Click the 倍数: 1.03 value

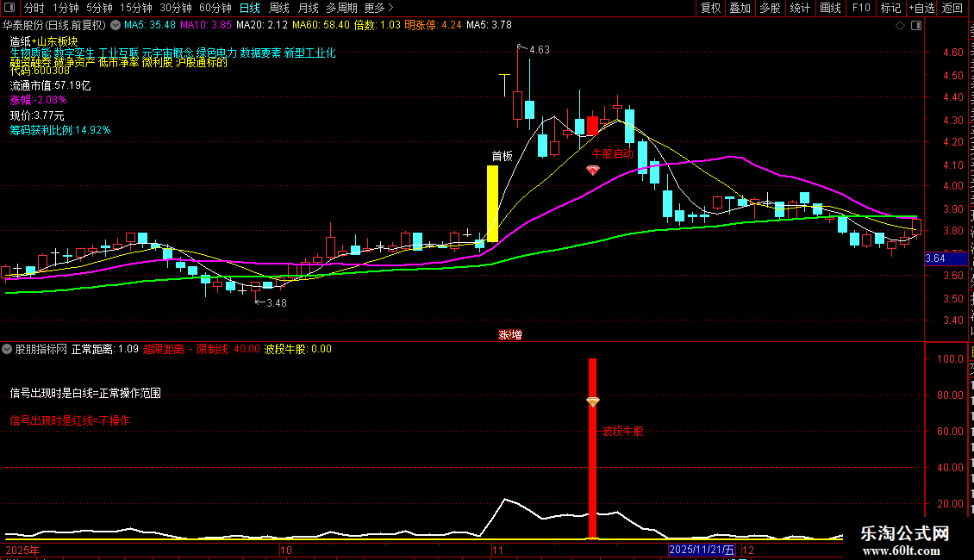click(377, 26)
